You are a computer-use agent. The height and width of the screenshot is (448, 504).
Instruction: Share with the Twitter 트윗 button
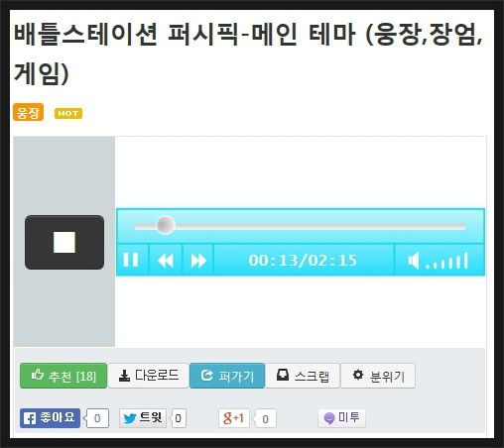click(143, 418)
